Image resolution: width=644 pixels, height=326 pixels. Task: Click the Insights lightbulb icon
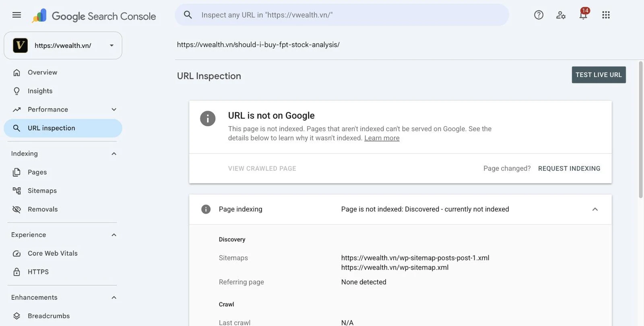pyautogui.click(x=17, y=91)
